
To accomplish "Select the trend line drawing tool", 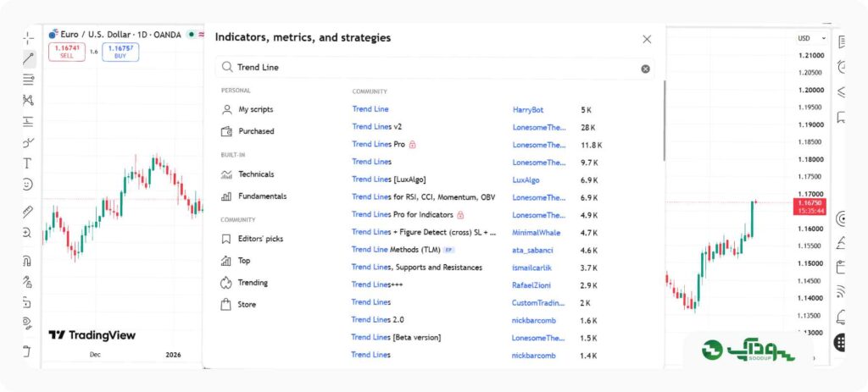I will point(28,58).
